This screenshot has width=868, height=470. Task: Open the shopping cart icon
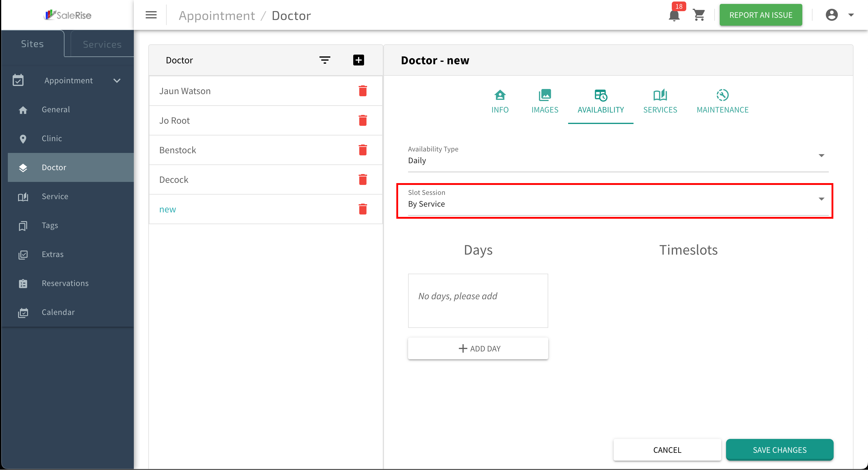click(699, 15)
